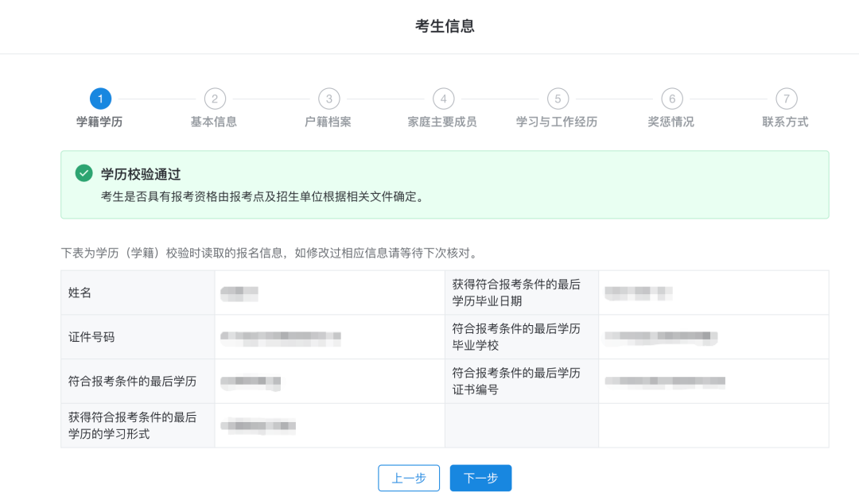Click the 获得符合报考条件的最后学历毕业日期 label
The height and width of the screenshot is (504, 859).
tap(516, 293)
